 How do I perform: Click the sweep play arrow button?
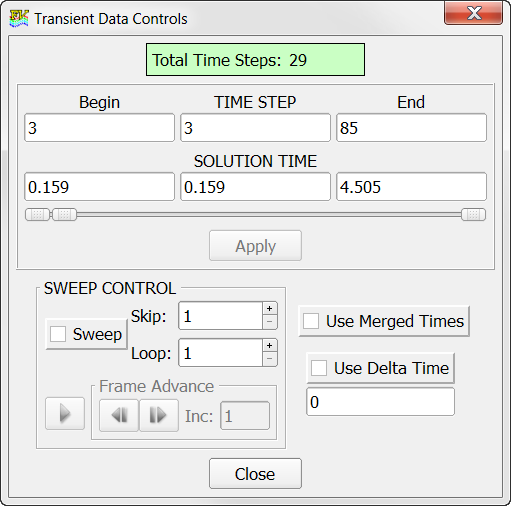coord(65,413)
